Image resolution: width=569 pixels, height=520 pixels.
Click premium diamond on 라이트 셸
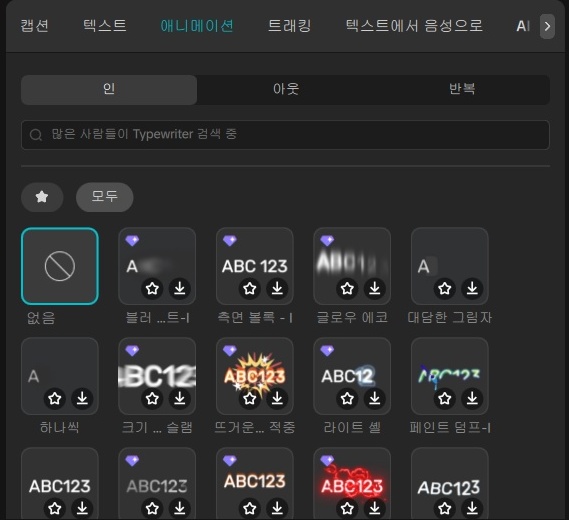[x=327, y=351]
